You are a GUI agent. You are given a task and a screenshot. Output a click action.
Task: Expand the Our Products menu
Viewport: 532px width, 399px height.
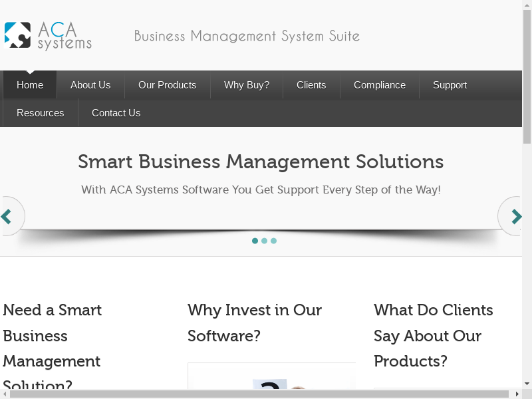[167, 85]
